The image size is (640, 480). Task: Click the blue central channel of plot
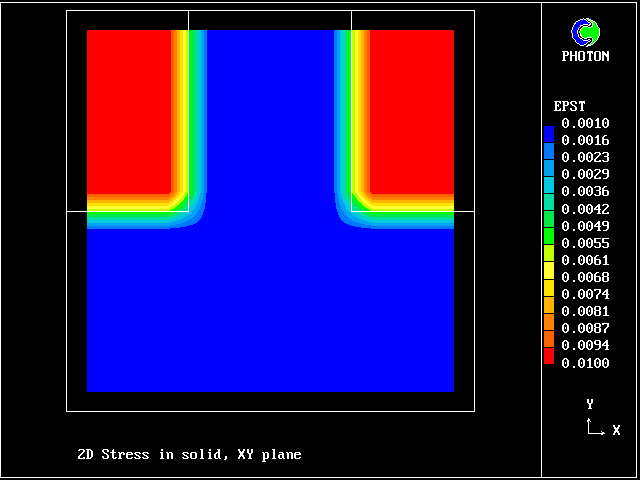(x=270, y=120)
